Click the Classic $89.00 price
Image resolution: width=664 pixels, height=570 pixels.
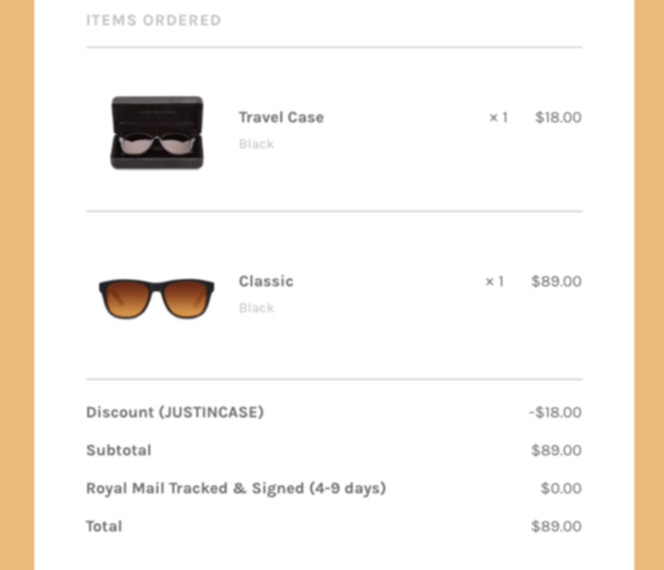coord(556,281)
